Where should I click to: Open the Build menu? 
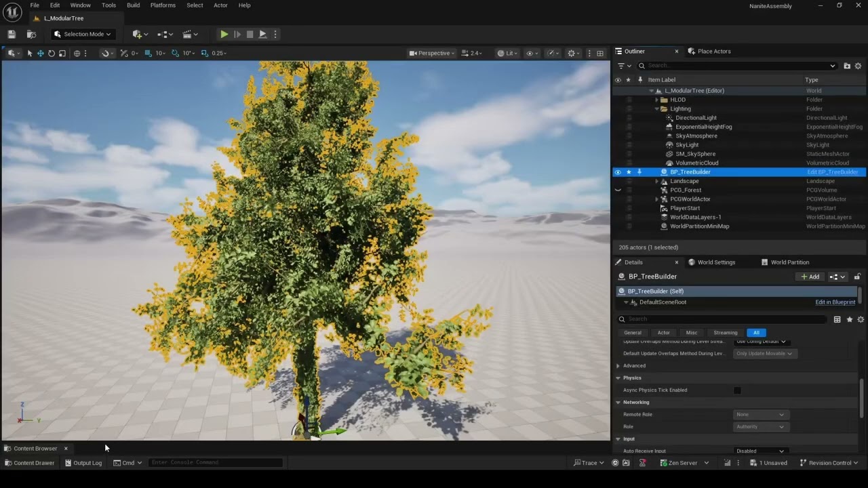(133, 5)
